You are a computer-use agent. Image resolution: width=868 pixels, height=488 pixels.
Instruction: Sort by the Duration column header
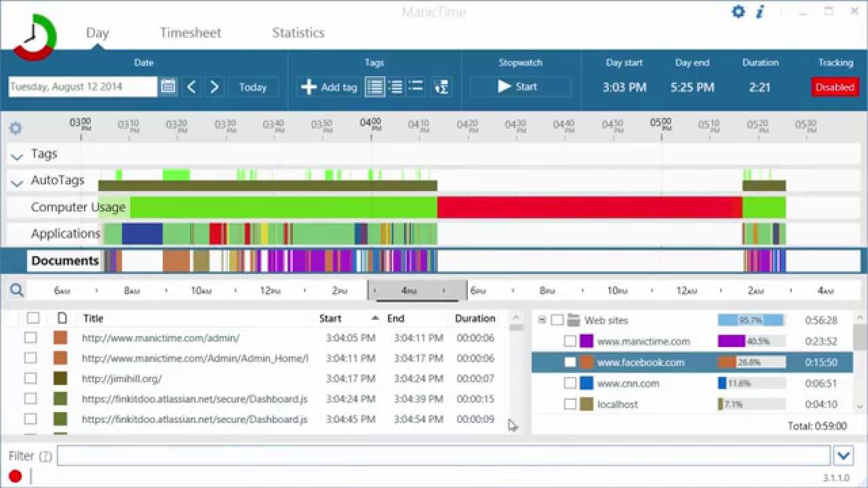click(475, 318)
